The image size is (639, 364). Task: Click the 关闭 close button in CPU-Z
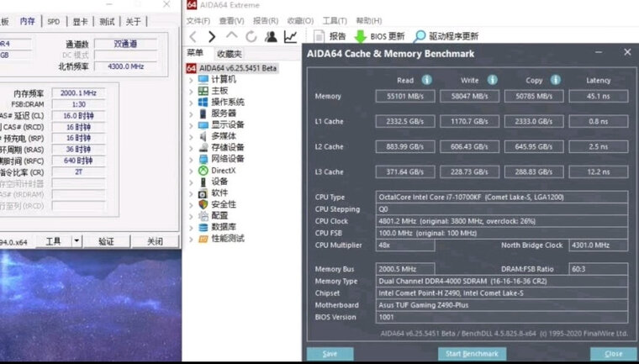(155, 241)
